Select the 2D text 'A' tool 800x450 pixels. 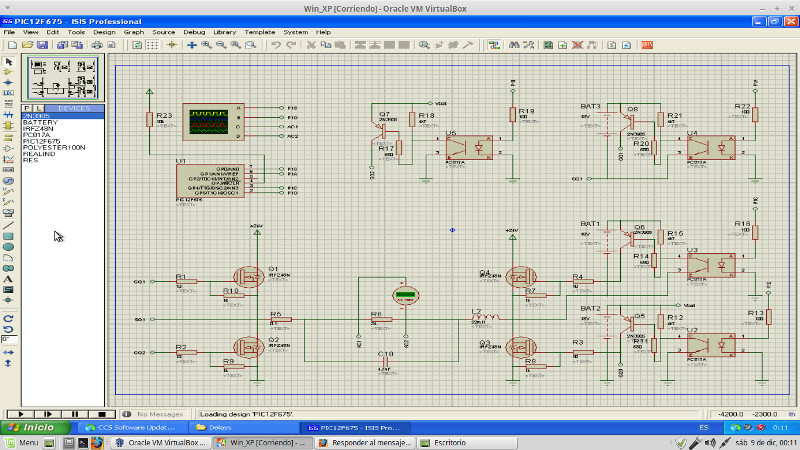(x=9, y=279)
